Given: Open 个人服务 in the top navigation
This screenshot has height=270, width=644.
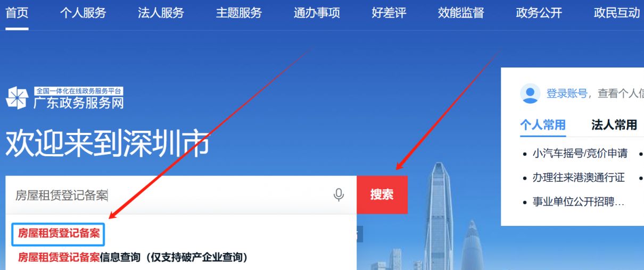Looking at the screenshot, I should (83, 13).
